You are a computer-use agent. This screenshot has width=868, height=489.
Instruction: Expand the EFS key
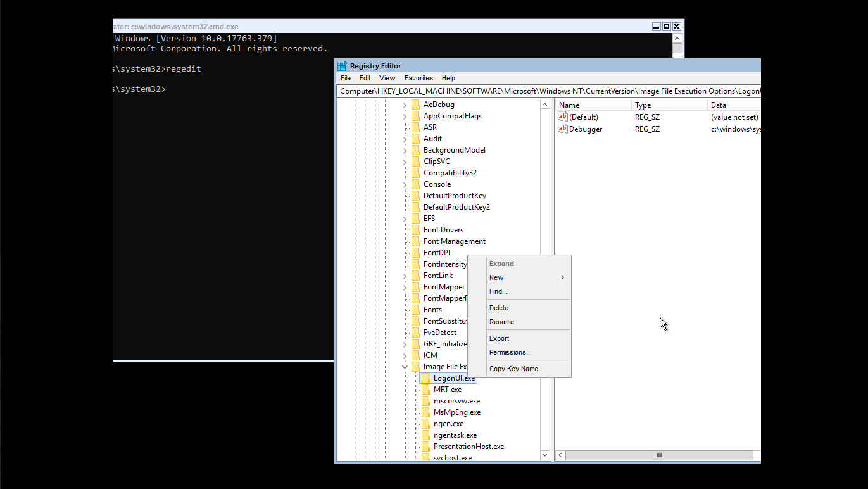click(405, 219)
